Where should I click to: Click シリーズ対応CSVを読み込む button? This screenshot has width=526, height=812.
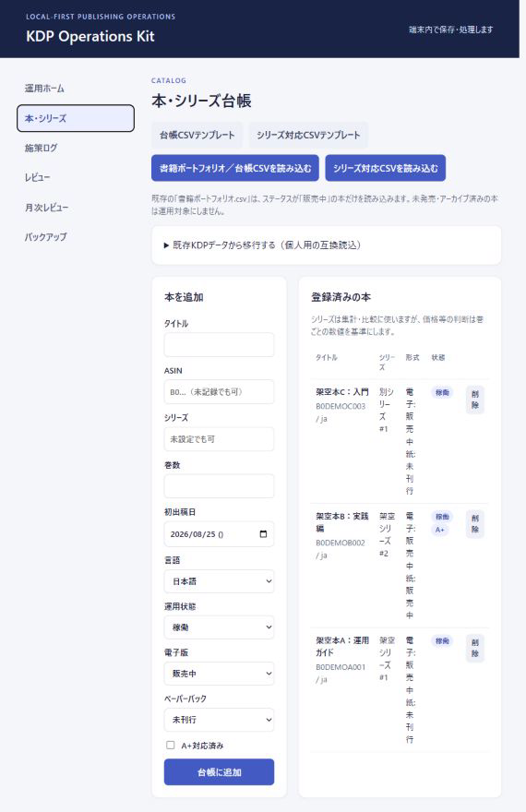385,168
